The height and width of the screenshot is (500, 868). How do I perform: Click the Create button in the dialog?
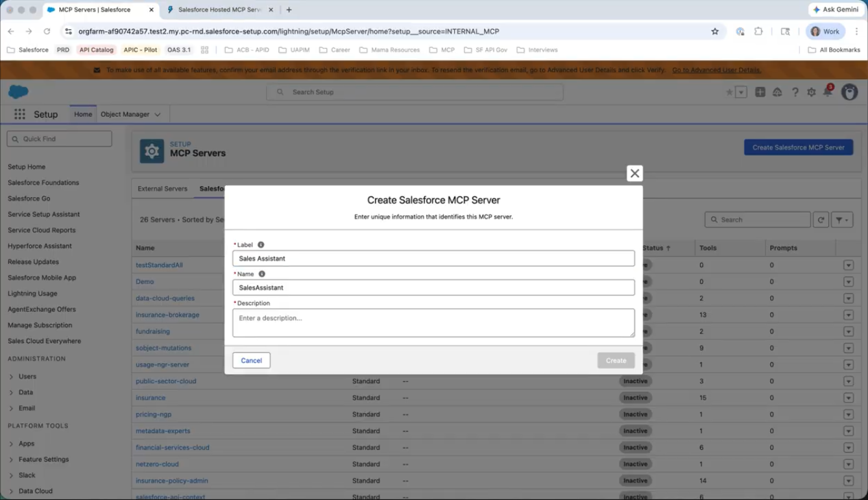pos(616,361)
